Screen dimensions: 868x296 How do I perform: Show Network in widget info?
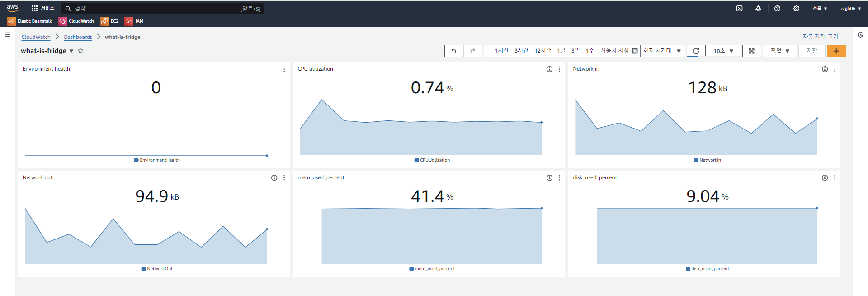click(x=825, y=69)
